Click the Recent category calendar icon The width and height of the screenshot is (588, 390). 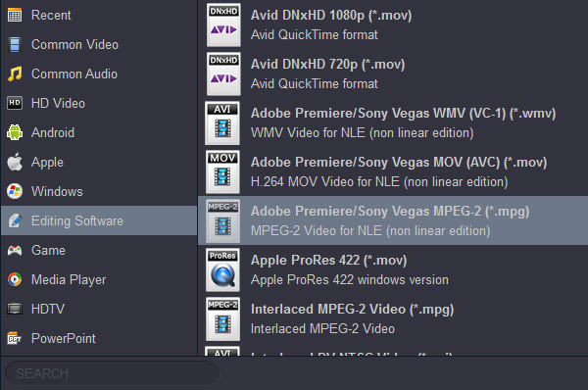pyautogui.click(x=15, y=16)
